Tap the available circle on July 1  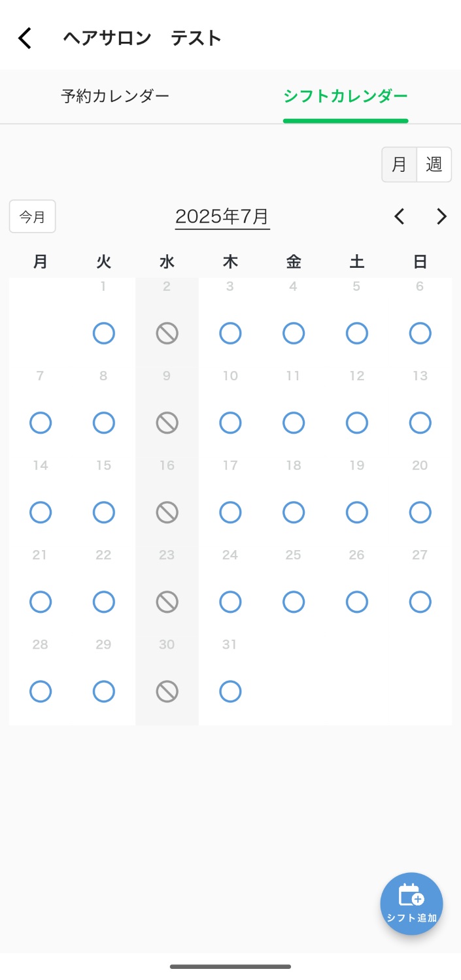pos(103,334)
